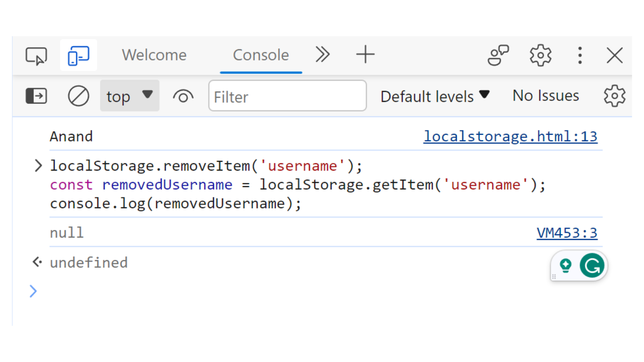Viewport: 644px width, 362px height.
Task: Click the entered-command chevron before localStorage.removeItem
Action: click(x=38, y=166)
